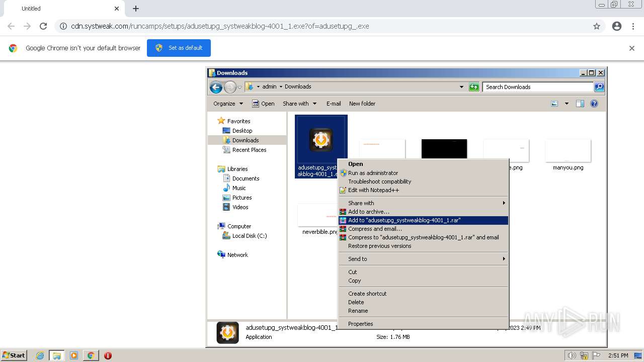Open a new Chrome tab with plus
This screenshot has height=362, width=644.
tap(136, 9)
